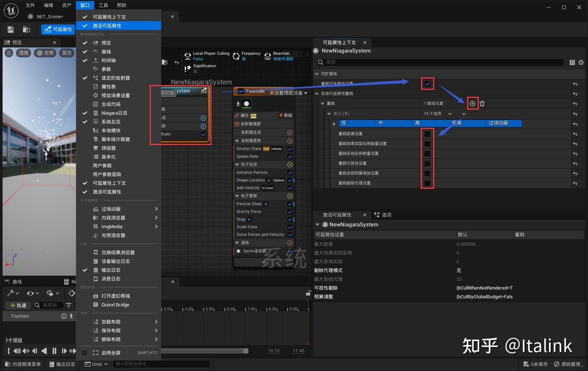
Task: Delete the override element using the trash icon
Action: click(482, 103)
